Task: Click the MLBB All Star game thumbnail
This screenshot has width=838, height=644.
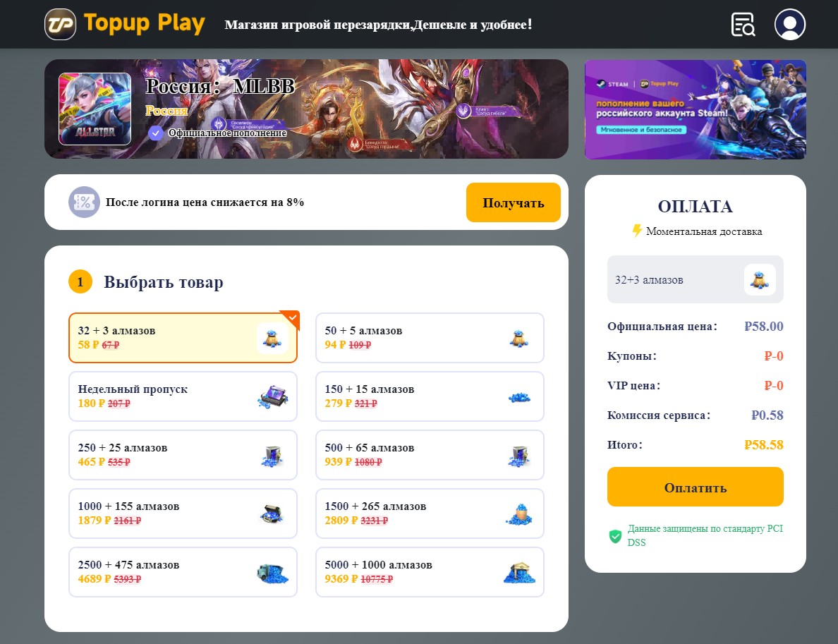Action: (x=95, y=109)
